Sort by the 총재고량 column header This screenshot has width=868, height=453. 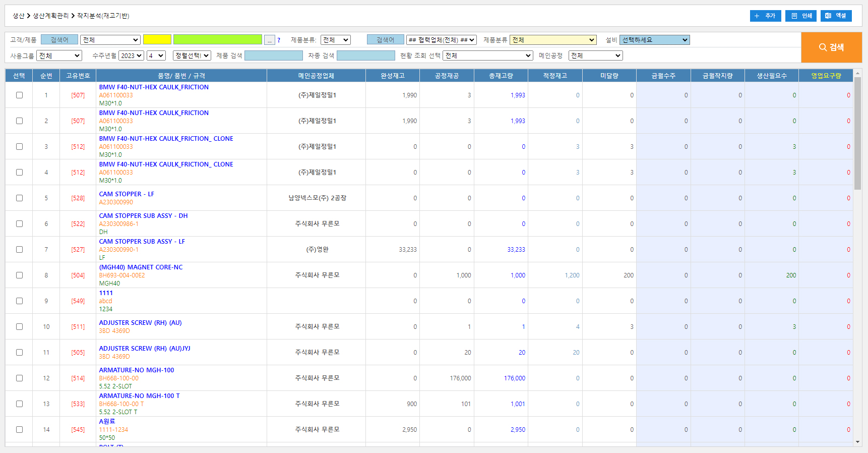pos(501,76)
